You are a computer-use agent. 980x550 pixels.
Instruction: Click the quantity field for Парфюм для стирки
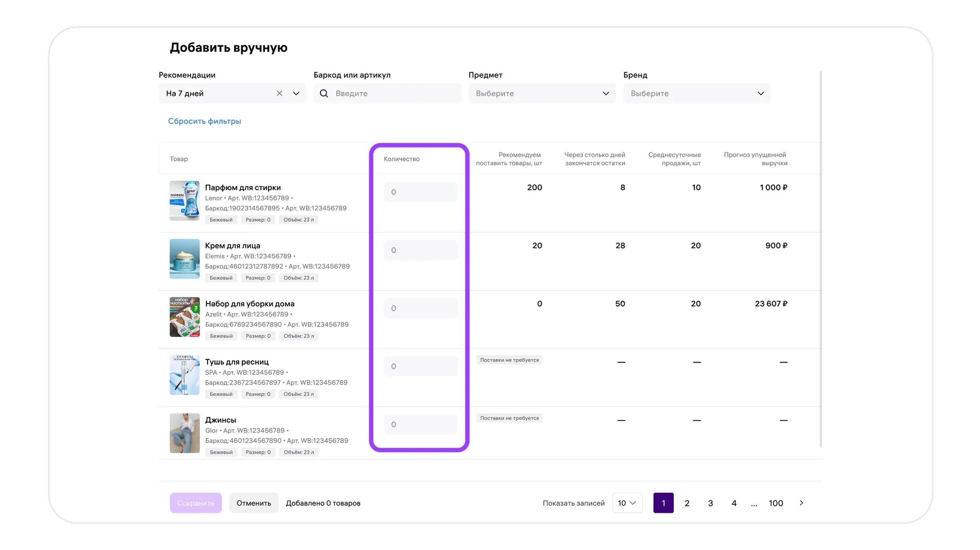coord(420,192)
